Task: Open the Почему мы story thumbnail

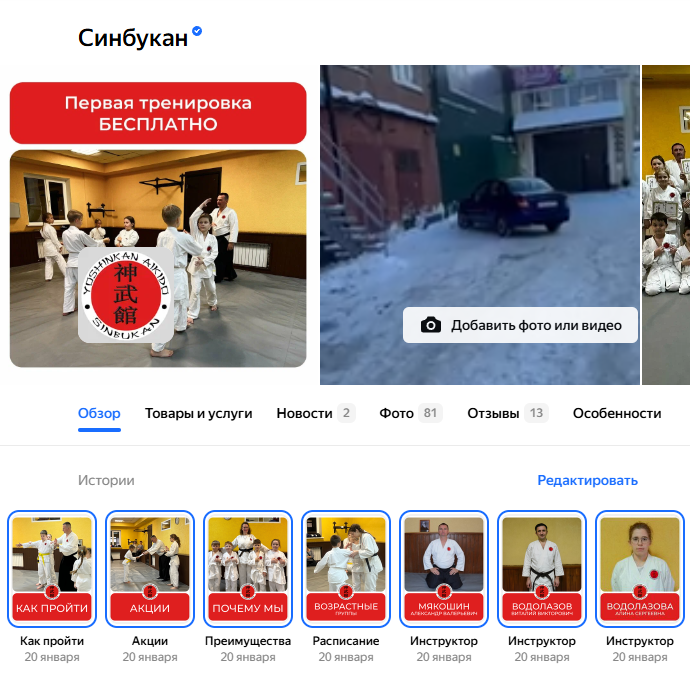Action: click(x=248, y=569)
